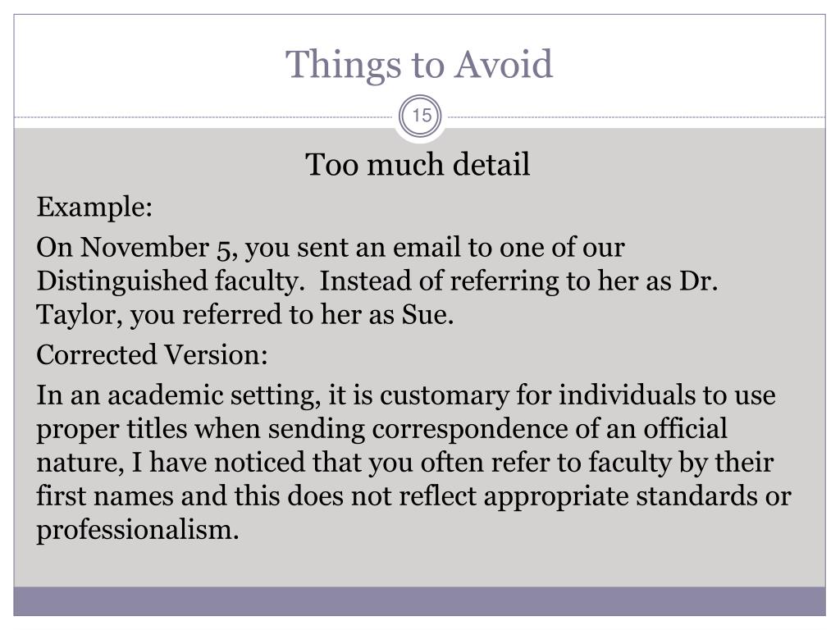Select the phrase 'proper titles' in corrected text
This screenshot has height=630, width=840.
pyautogui.click(x=112, y=430)
